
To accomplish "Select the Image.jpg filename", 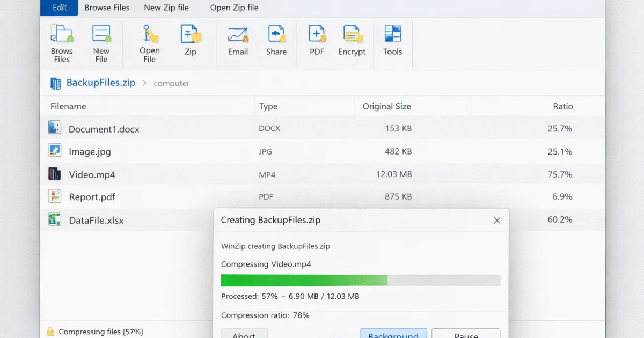I will point(90,152).
